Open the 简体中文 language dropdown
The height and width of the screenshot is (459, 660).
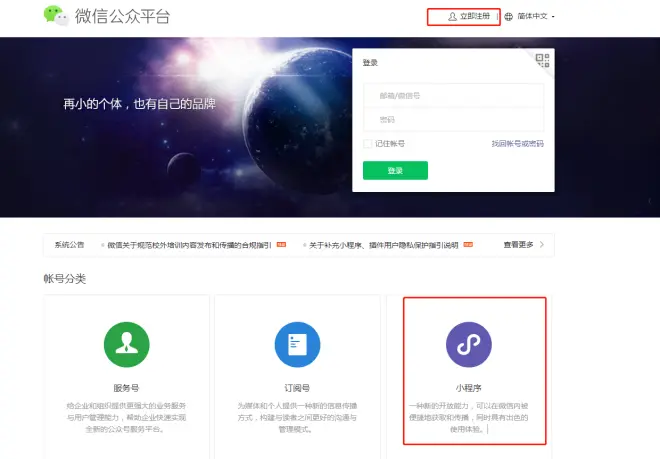point(535,16)
